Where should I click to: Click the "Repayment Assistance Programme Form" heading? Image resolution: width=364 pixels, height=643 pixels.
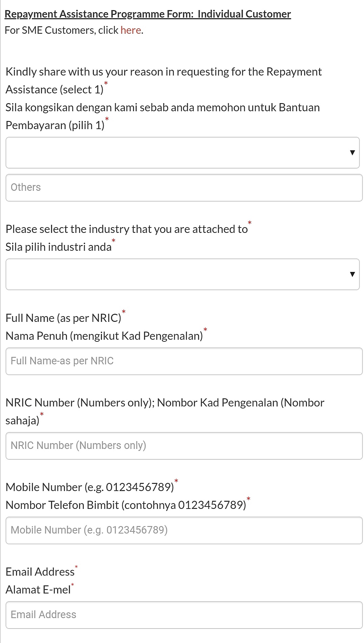click(148, 14)
